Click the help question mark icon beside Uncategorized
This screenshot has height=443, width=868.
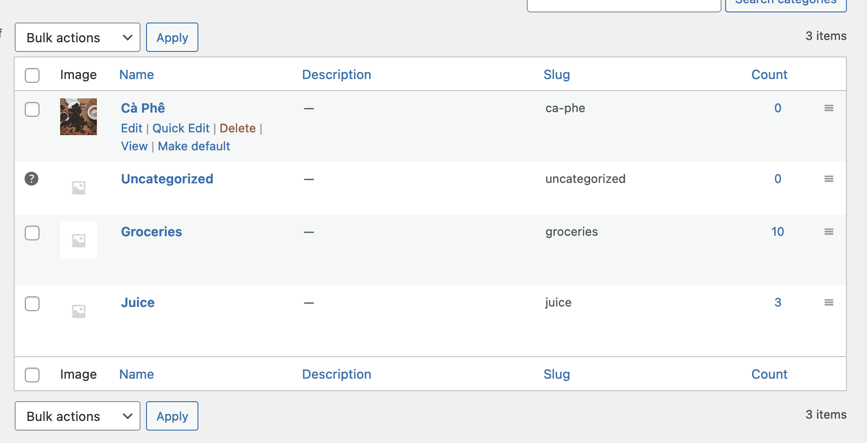click(x=31, y=179)
